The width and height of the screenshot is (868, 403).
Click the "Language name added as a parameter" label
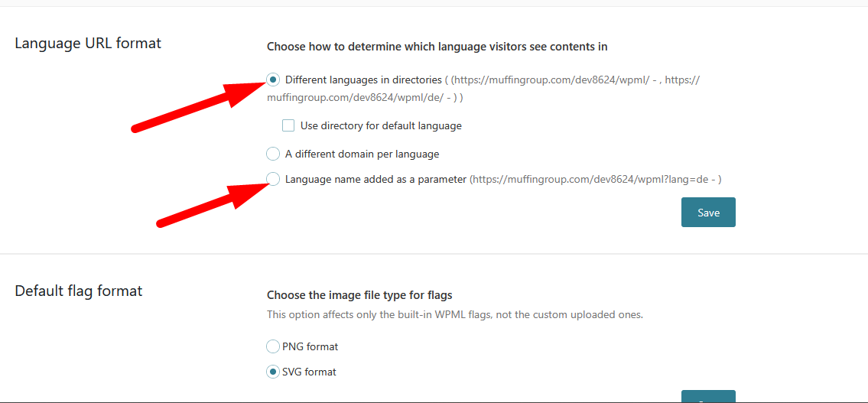(x=375, y=179)
